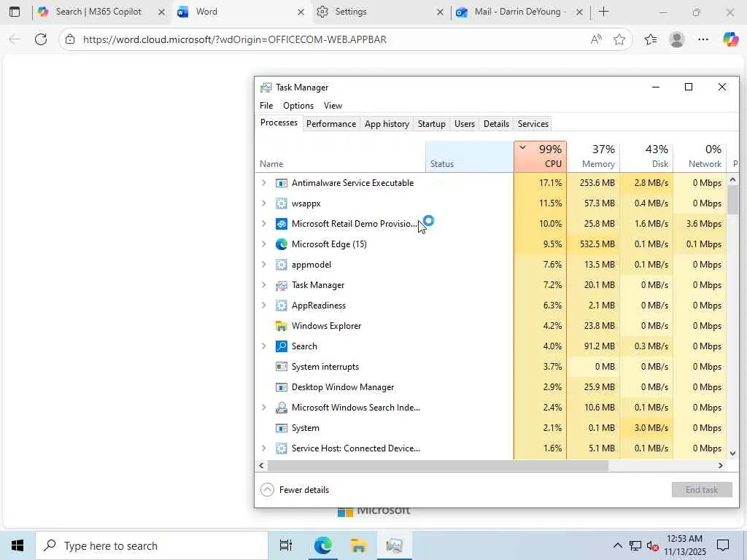Open the View menu
Screen dimensions: 747x560
(333, 106)
